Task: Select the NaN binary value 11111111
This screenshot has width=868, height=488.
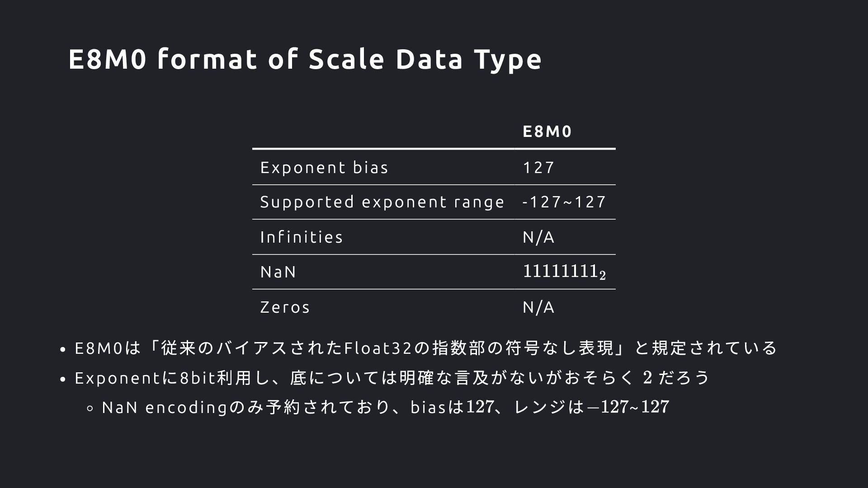Action: tap(564, 272)
